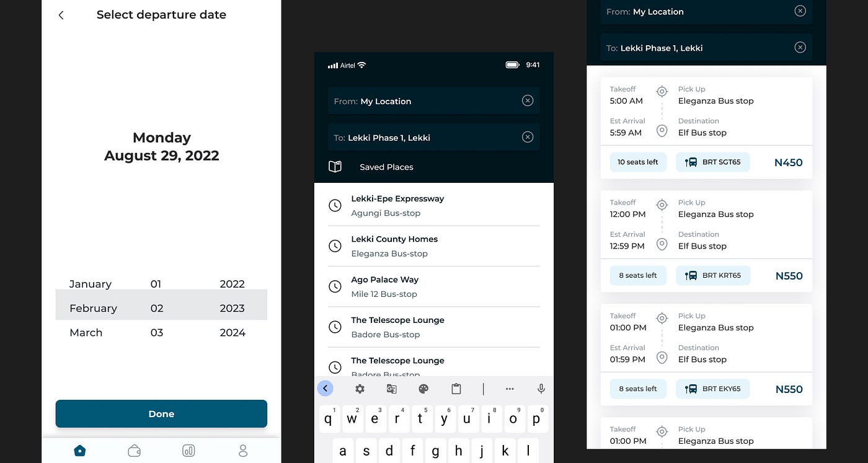The image size is (868, 463).
Task: Tap the keyboard translate icon
Action: pos(392,389)
